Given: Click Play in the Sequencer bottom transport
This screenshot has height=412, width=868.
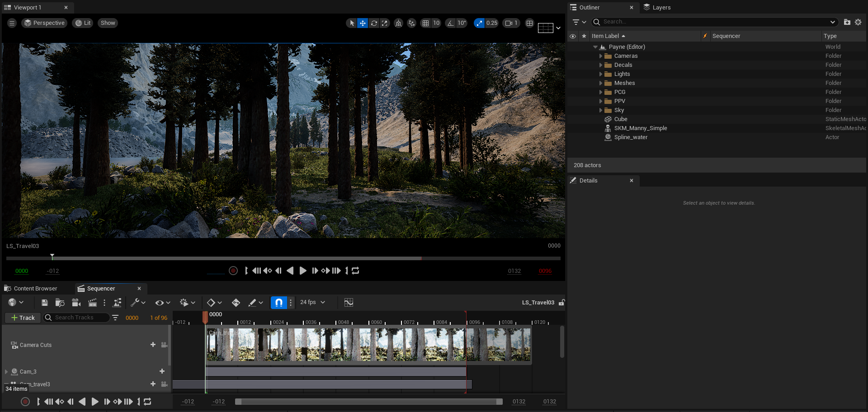Looking at the screenshot, I should (x=95, y=402).
